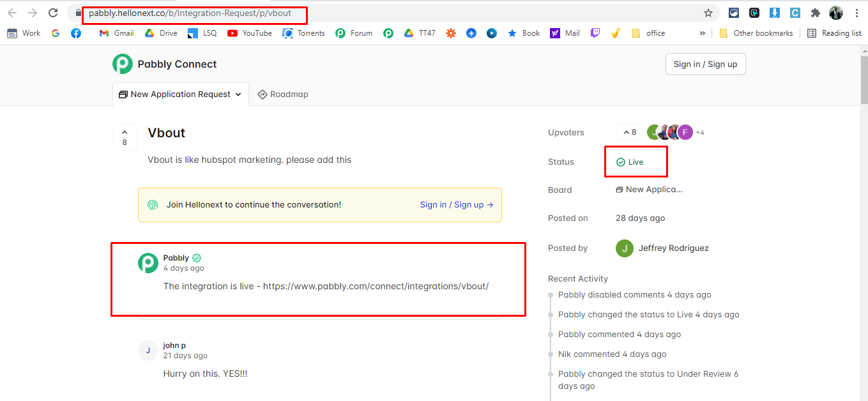Viewport: 868px width, 401px height.
Task: Click the Pabbly commenter avatar
Action: [x=148, y=263]
